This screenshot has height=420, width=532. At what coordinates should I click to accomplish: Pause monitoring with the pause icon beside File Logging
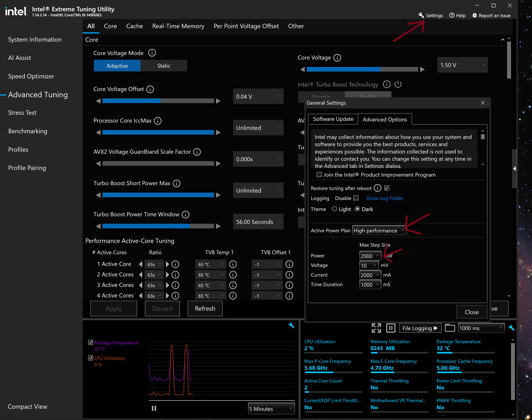coord(391,328)
